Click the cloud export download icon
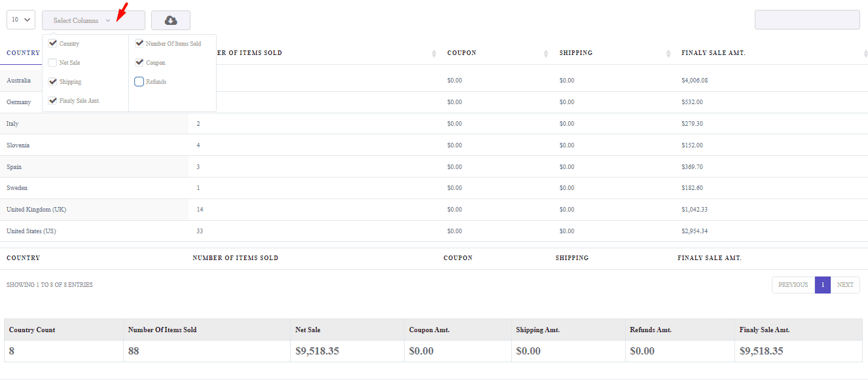Viewport: 868px width, 380px height. point(170,20)
